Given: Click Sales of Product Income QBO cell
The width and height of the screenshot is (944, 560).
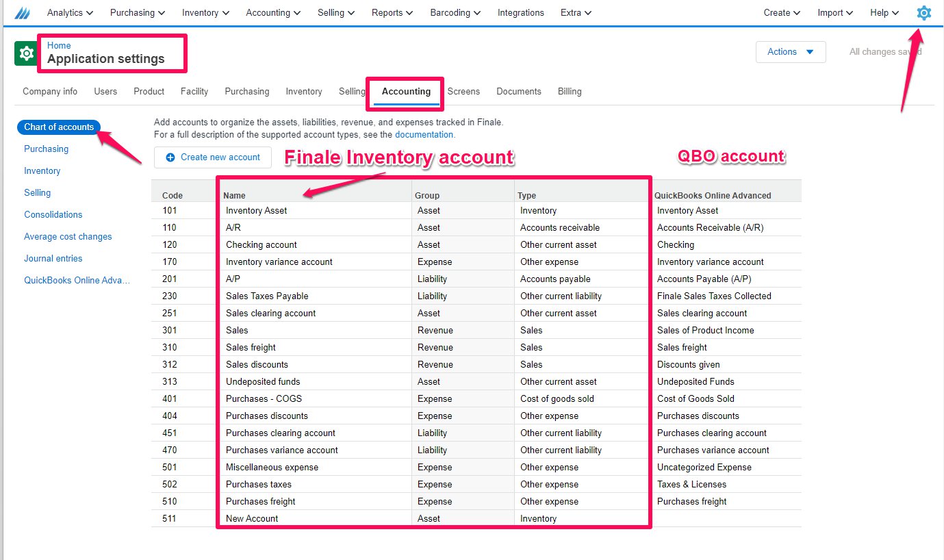Looking at the screenshot, I should click(726, 330).
